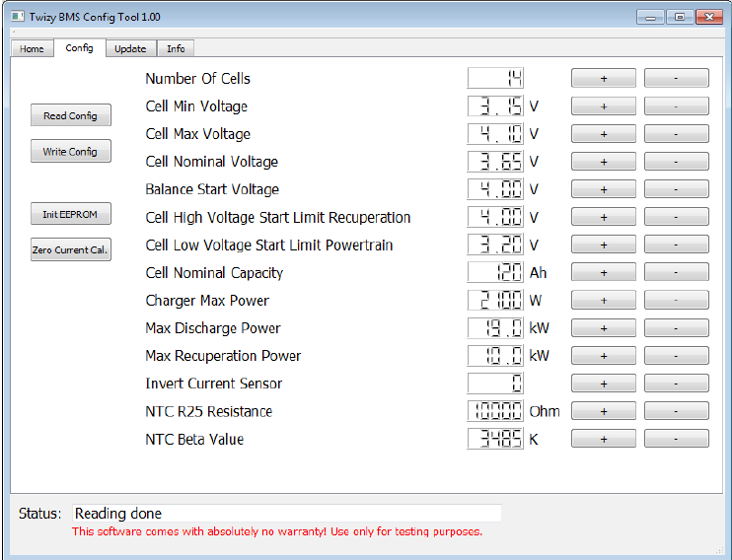Increase Max Discharge Power with plus

(x=603, y=328)
